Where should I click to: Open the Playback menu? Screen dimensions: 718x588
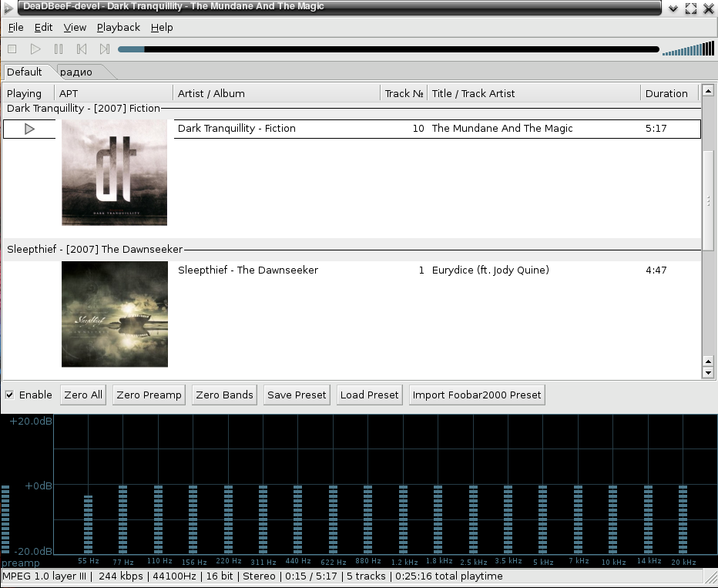click(118, 27)
